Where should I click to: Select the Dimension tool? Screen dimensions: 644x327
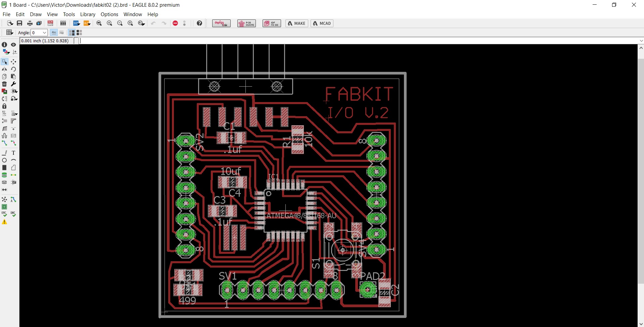click(x=4, y=190)
